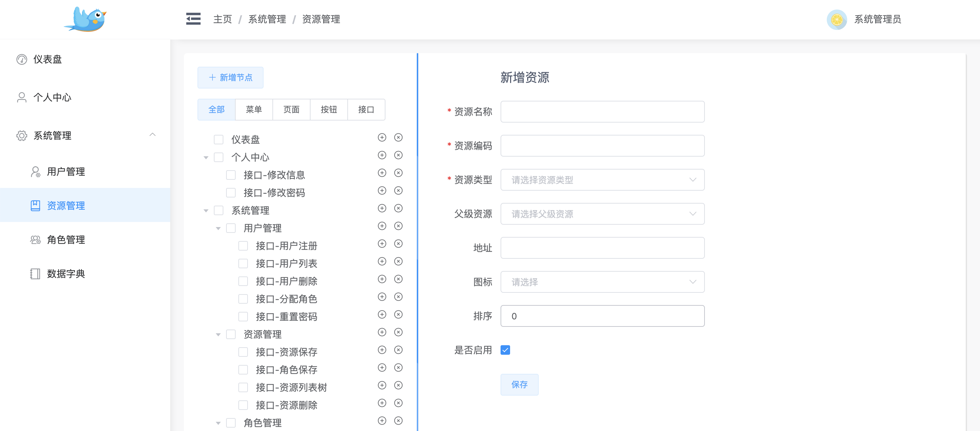The height and width of the screenshot is (431, 980).
Task: Click the delete icon beside 接口-修改密码 node
Action: [398, 191]
